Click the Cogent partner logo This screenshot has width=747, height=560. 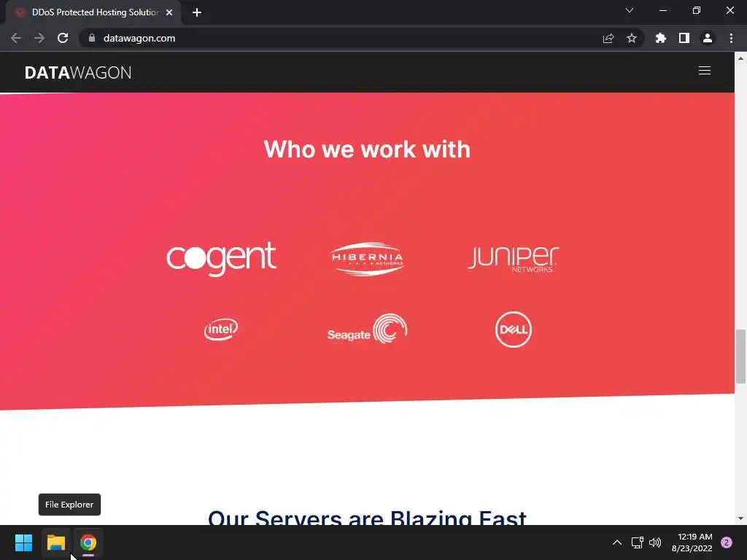tap(221, 259)
